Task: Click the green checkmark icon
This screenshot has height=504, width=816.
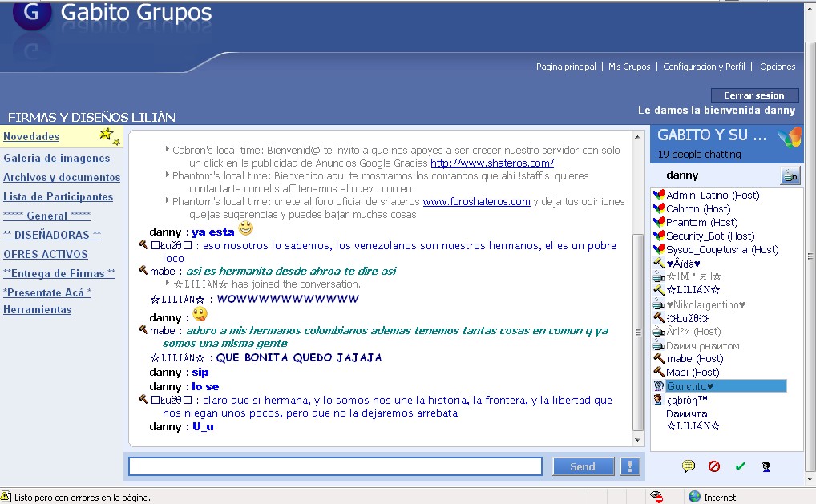Action: click(x=740, y=466)
